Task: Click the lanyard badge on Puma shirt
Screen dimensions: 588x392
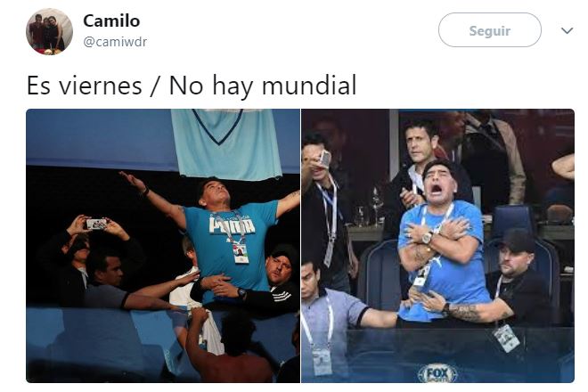Action: 241,254
